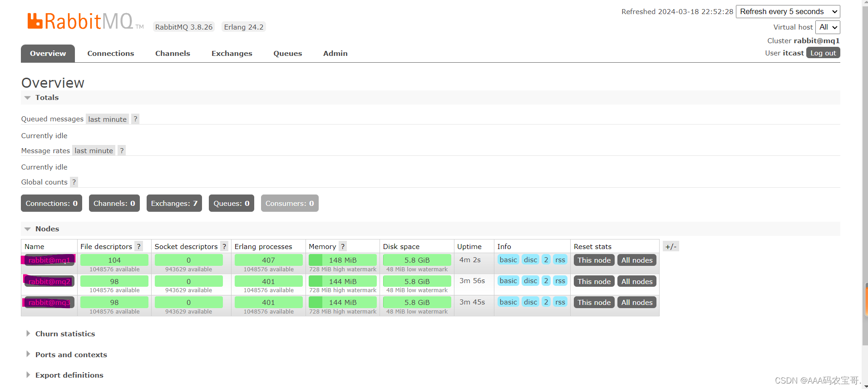Click the uptime value 4m 2s
This screenshot has height=389, width=868.
(470, 259)
